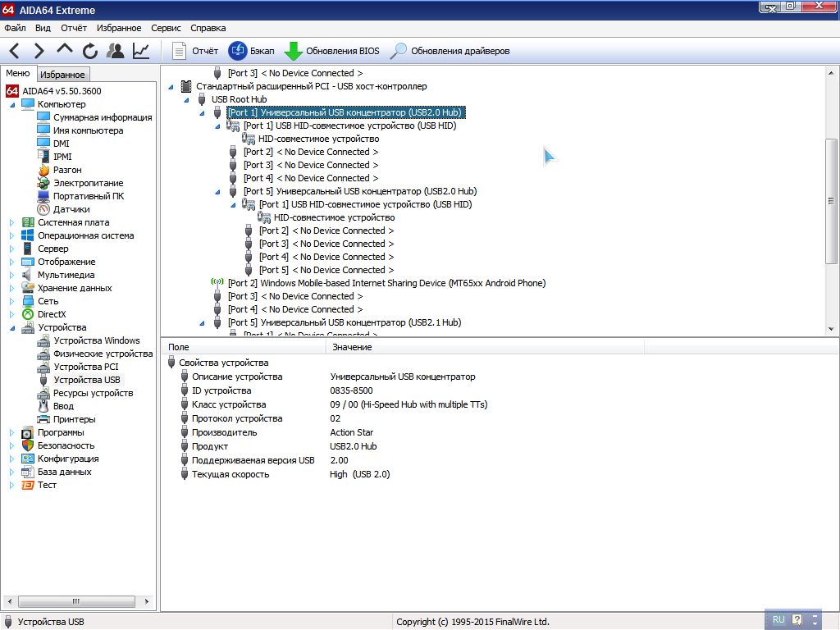Collapse the Устройства tree node

pyautogui.click(x=11, y=327)
